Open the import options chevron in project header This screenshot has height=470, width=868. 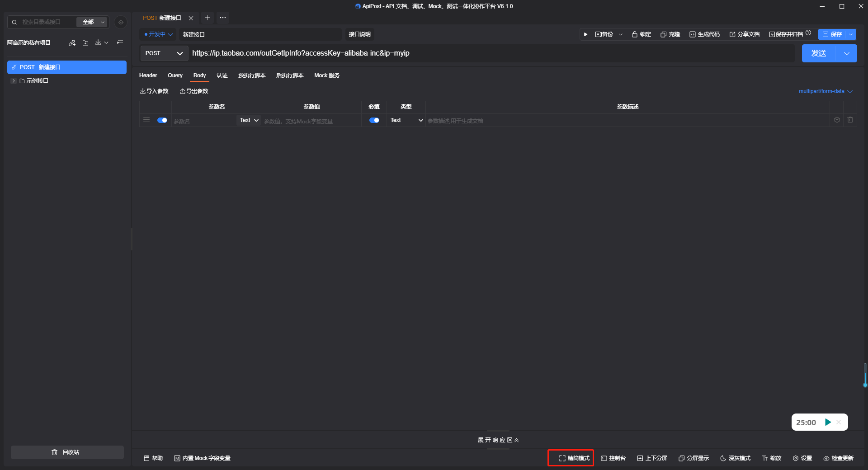[106, 43]
